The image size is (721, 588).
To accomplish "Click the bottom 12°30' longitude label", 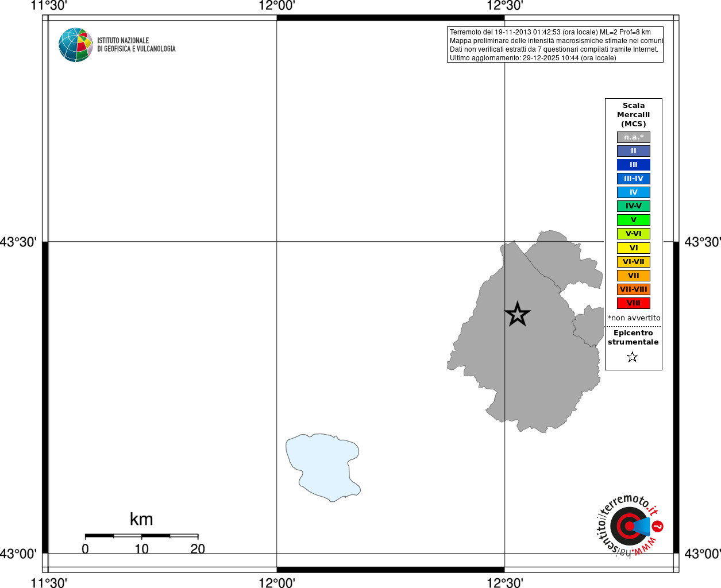I will pos(505,583).
